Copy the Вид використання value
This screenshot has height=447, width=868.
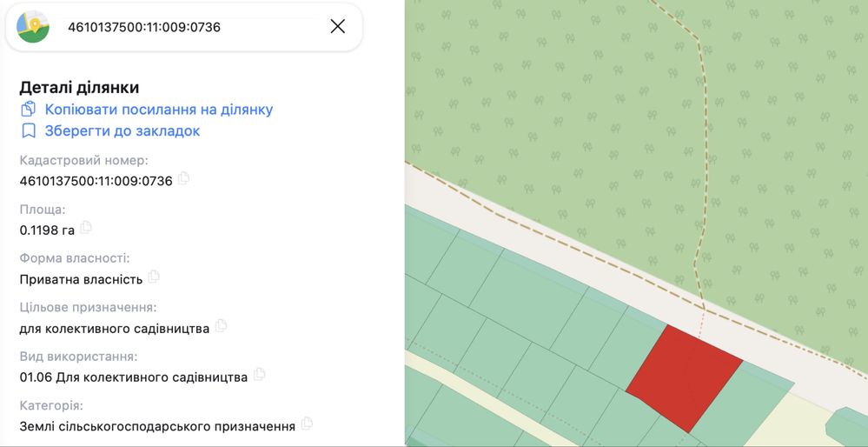pos(259,374)
